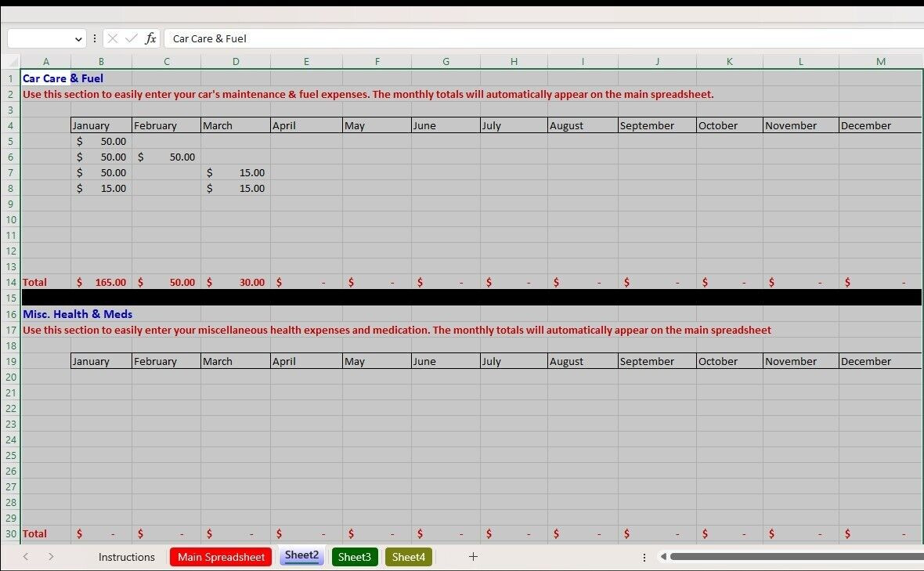Click the Car Care & Fuel title cell
This screenshot has width=924, height=571.
pos(63,78)
